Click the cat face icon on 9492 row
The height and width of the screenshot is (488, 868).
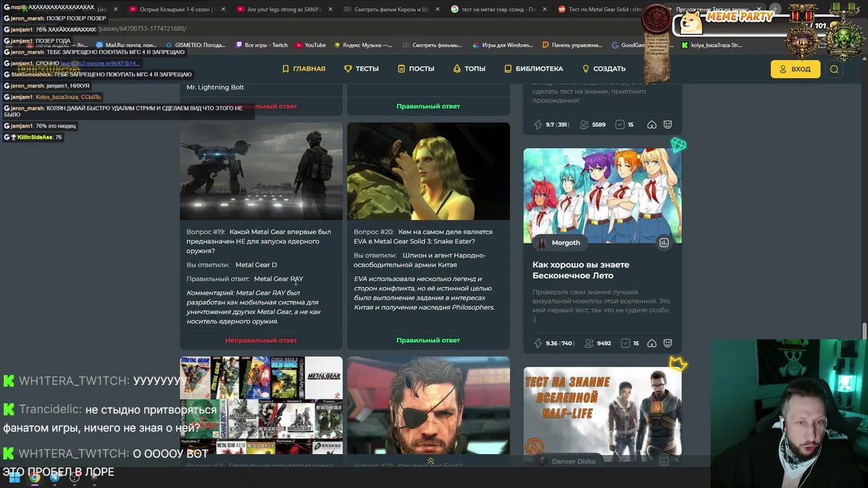[667, 343]
